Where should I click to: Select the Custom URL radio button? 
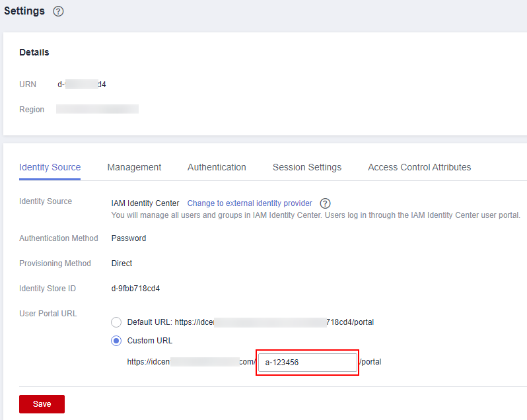116,341
